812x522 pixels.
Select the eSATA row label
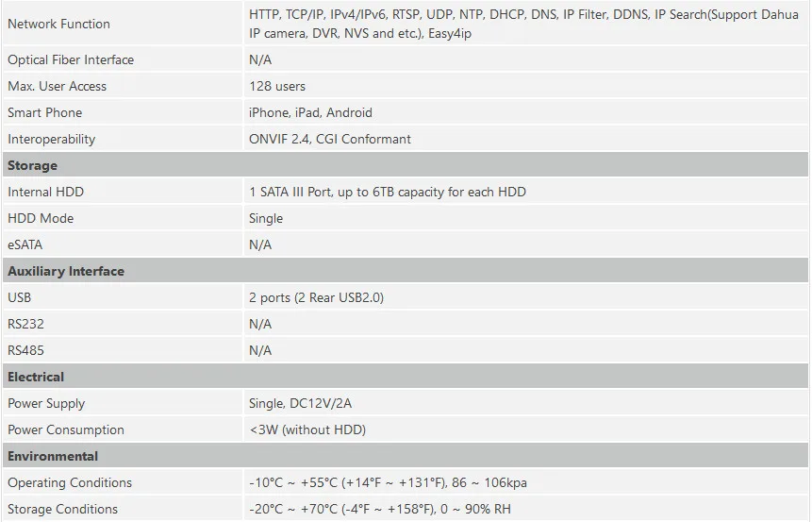tap(25, 245)
